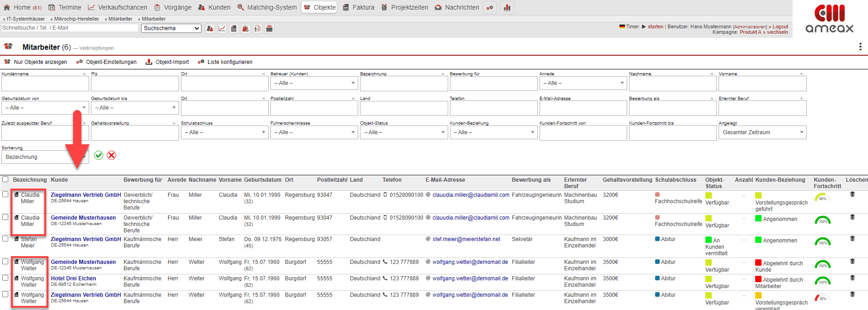This screenshot has width=868, height=310.
Task: Delete Stefan Meier row via trash icon
Action: [x=852, y=238]
